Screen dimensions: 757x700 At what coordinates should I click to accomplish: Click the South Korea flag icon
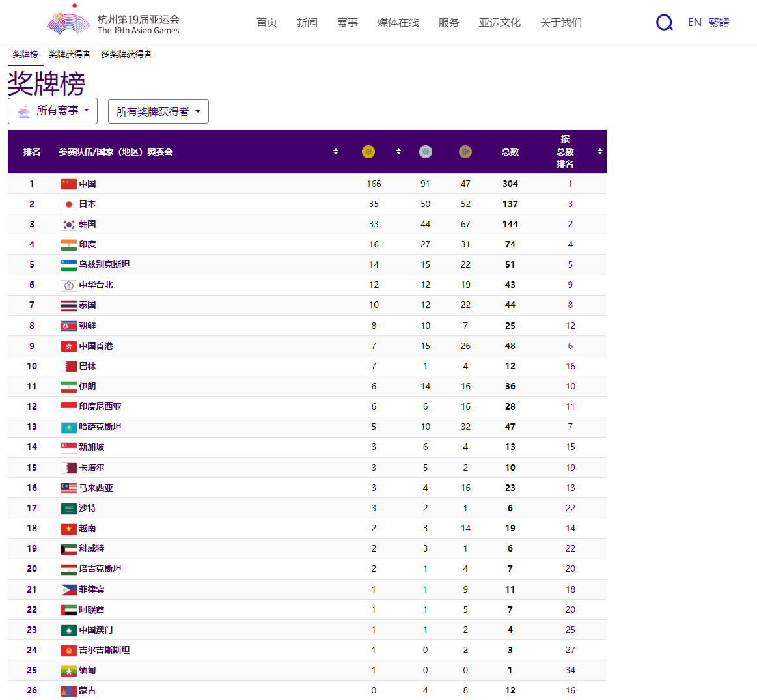point(68,225)
